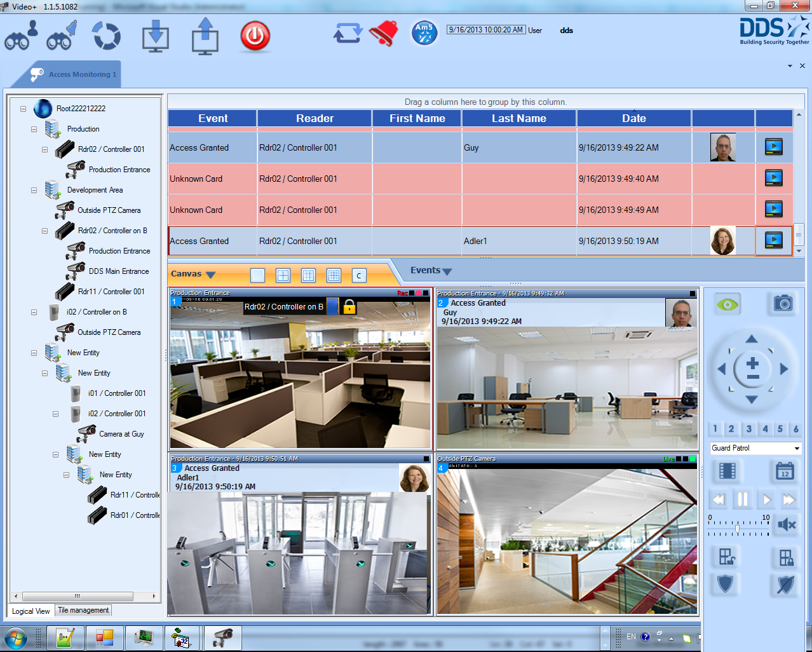Click the red power shutdown icon
This screenshot has height=652, width=812.
click(x=254, y=36)
